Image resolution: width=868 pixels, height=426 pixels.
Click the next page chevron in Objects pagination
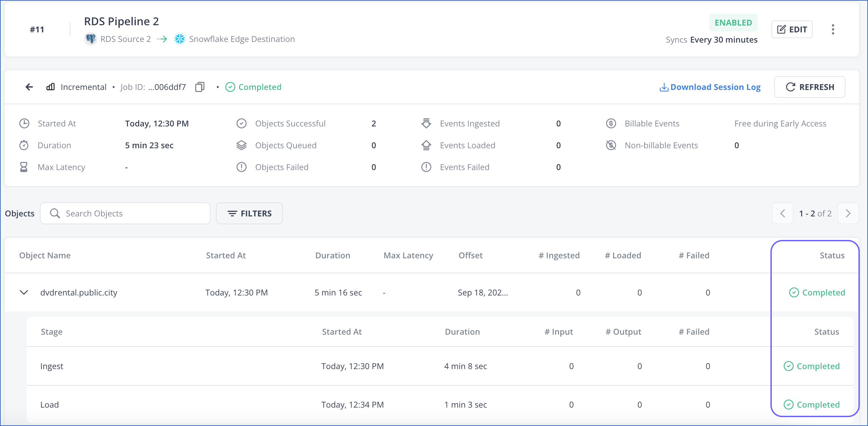tap(848, 213)
